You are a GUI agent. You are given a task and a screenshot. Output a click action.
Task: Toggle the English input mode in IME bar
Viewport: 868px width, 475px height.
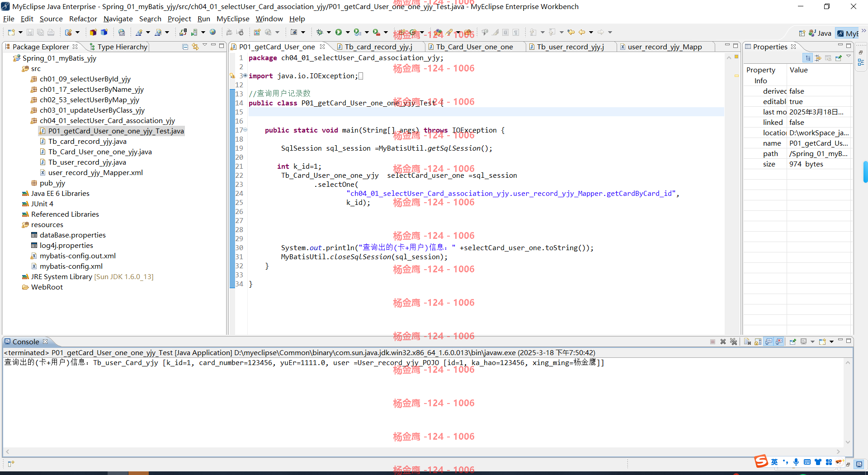click(x=774, y=462)
